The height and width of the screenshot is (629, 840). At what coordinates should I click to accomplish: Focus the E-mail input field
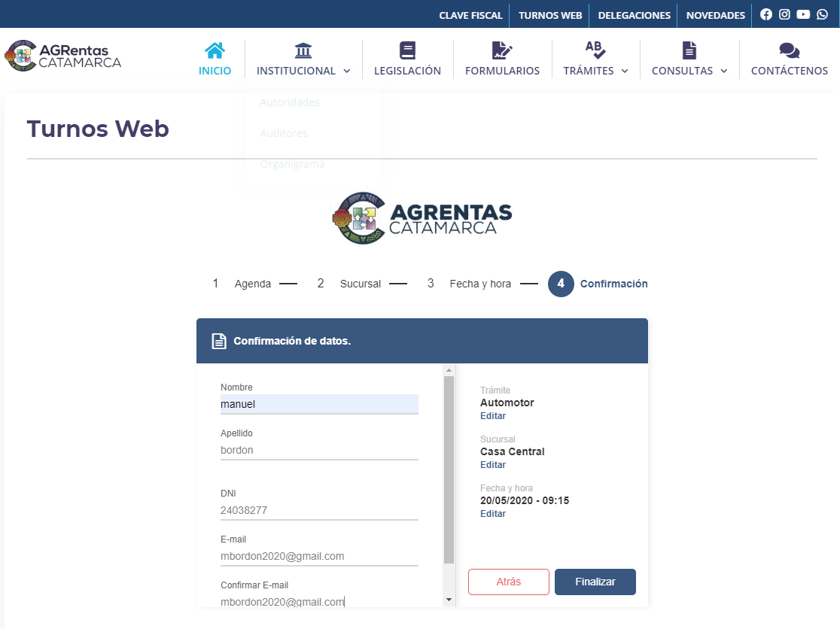coord(319,556)
